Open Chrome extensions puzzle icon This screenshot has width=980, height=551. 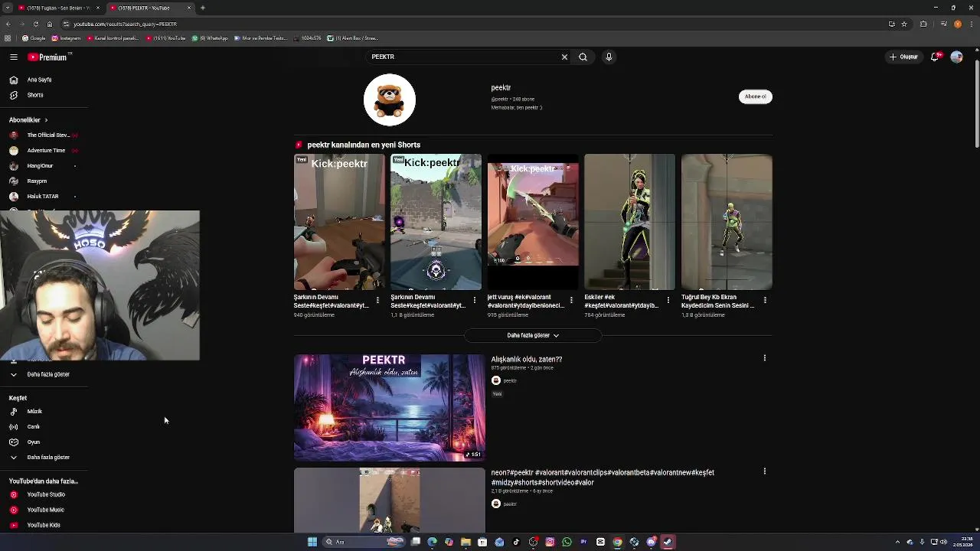[x=923, y=24]
